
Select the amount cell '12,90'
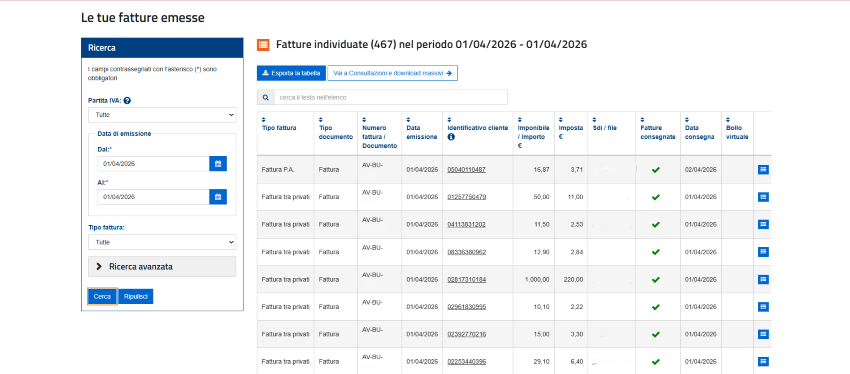[534, 252]
